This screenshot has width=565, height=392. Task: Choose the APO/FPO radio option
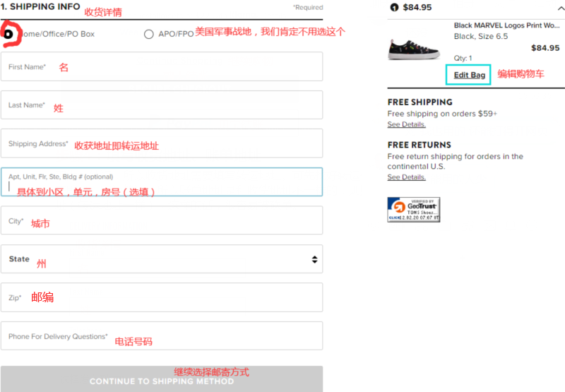click(x=149, y=34)
